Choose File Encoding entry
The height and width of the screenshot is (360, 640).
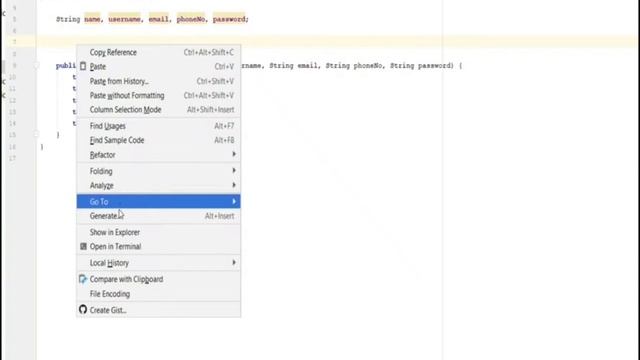coord(158,294)
